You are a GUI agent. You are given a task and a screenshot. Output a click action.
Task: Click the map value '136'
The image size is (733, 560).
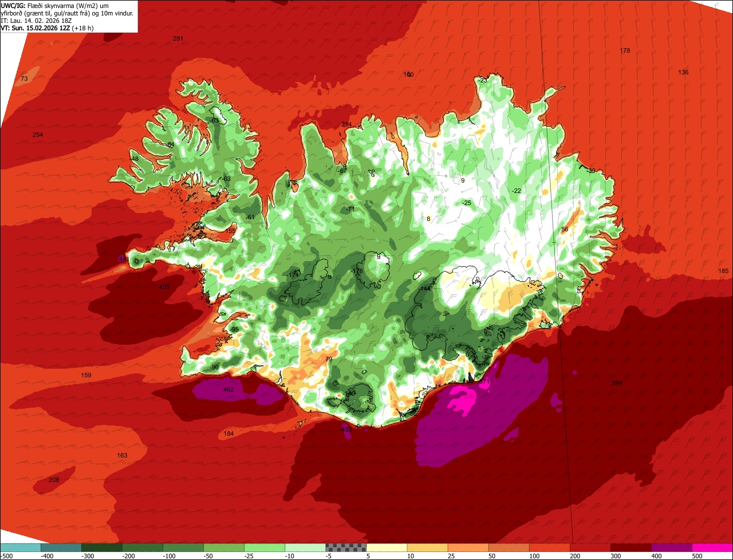point(683,72)
